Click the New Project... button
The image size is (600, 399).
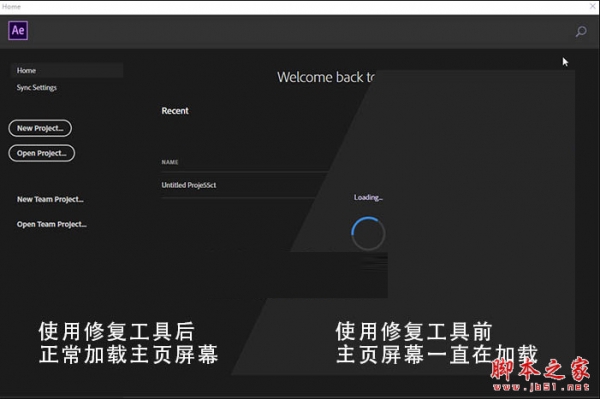pos(40,128)
